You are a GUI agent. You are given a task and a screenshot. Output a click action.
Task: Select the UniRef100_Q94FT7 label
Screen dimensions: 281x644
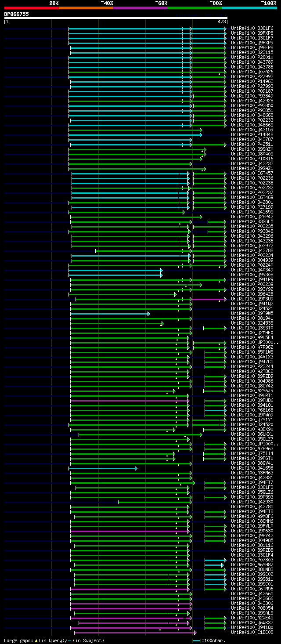[252, 482]
